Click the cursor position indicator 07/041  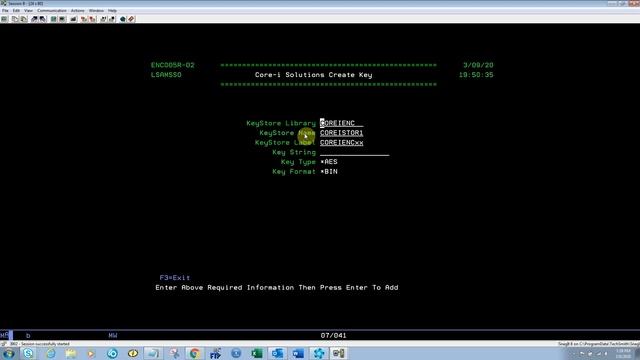[x=333, y=336]
